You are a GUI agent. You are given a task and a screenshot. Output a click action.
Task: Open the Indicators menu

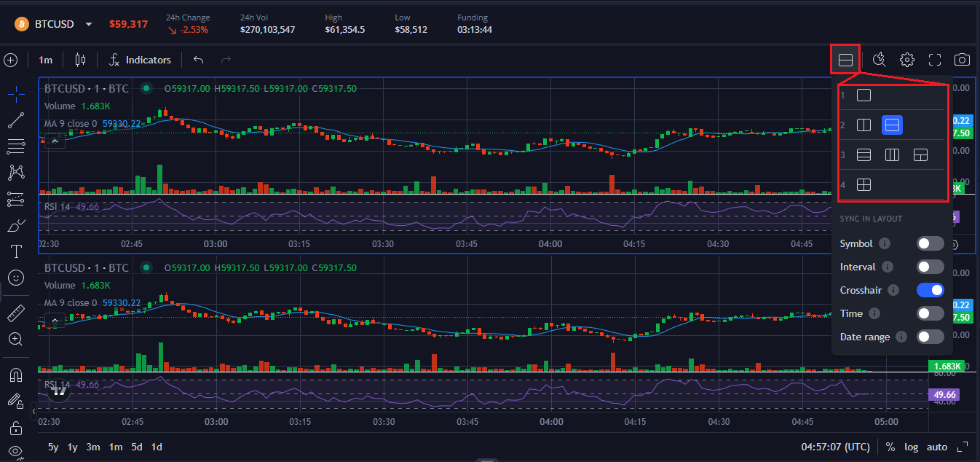[140, 60]
